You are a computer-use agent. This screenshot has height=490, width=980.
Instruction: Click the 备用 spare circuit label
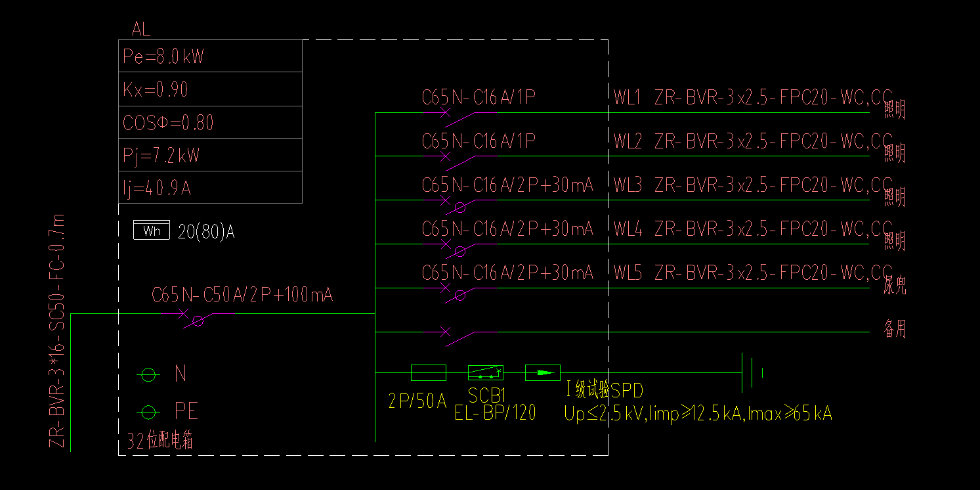895,329
